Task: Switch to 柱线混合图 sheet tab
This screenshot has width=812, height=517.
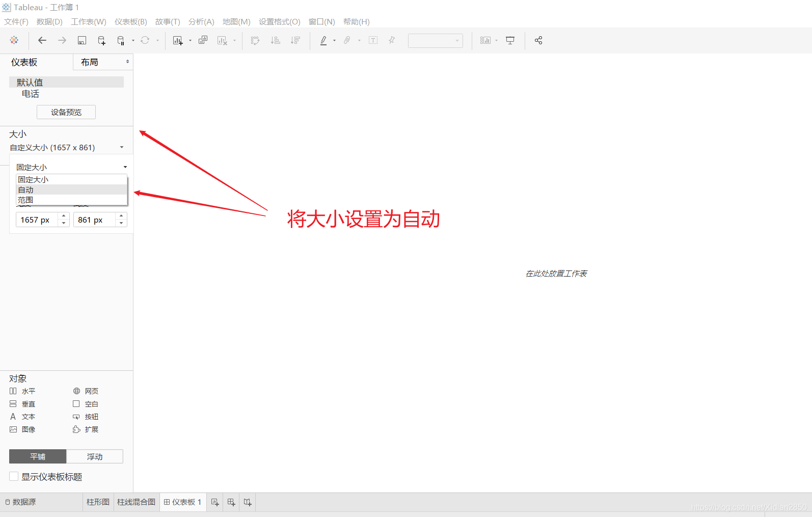Action: tap(136, 502)
